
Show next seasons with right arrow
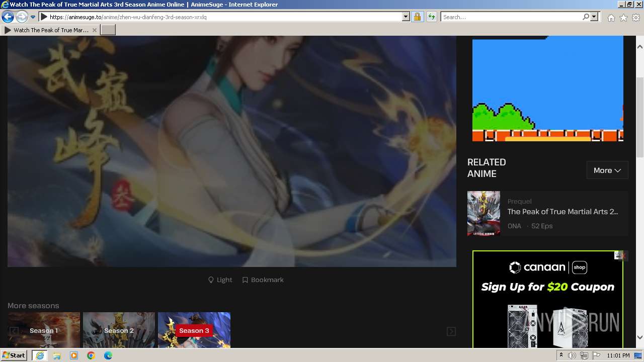451,331
